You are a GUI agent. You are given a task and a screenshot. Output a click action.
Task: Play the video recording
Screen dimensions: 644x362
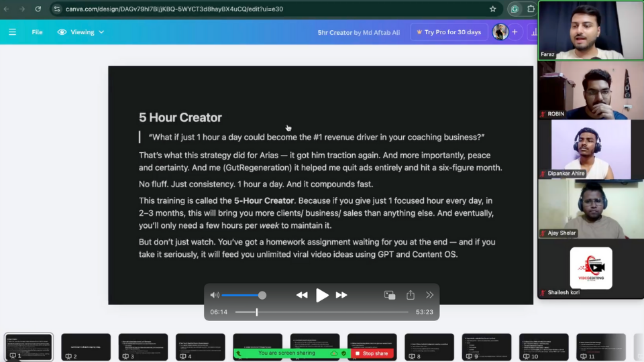[x=322, y=295]
